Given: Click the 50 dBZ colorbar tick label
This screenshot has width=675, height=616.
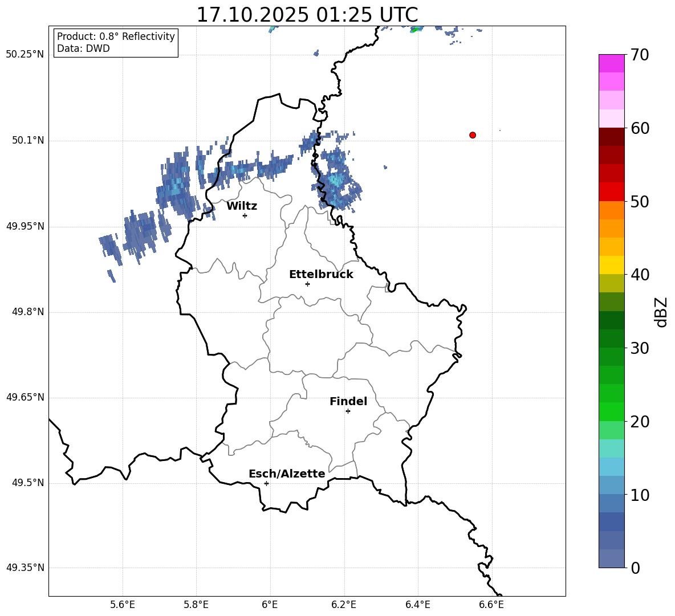Looking at the screenshot, I should click(x=640, y=202).
